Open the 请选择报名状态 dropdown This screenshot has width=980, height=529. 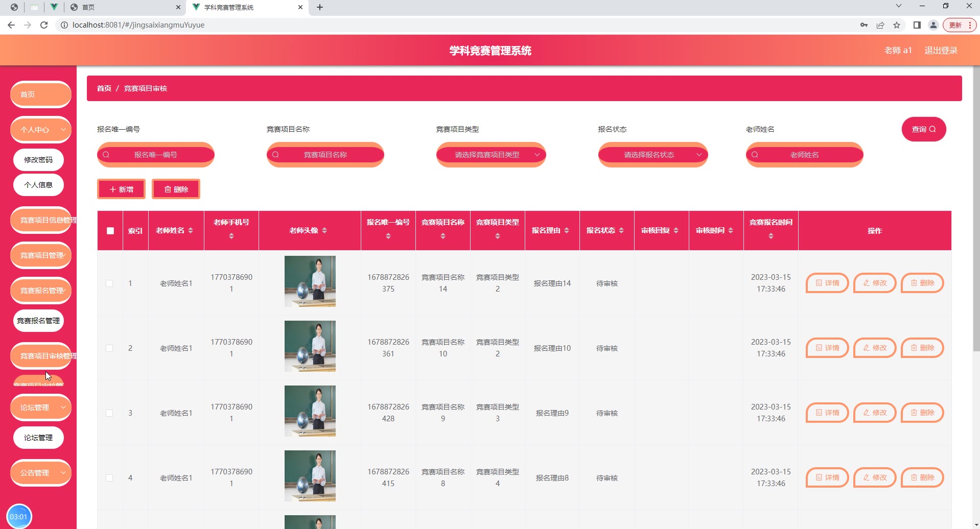[x=653, y=155]
